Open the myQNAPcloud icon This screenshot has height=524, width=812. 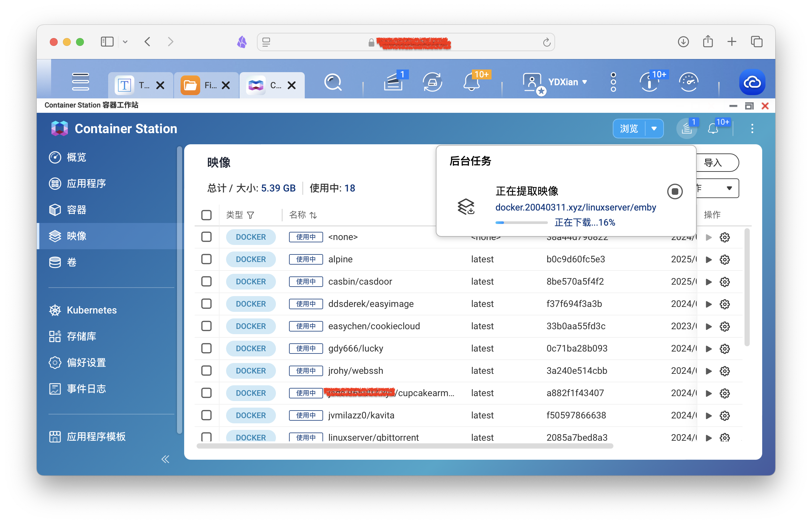point(752,82)
